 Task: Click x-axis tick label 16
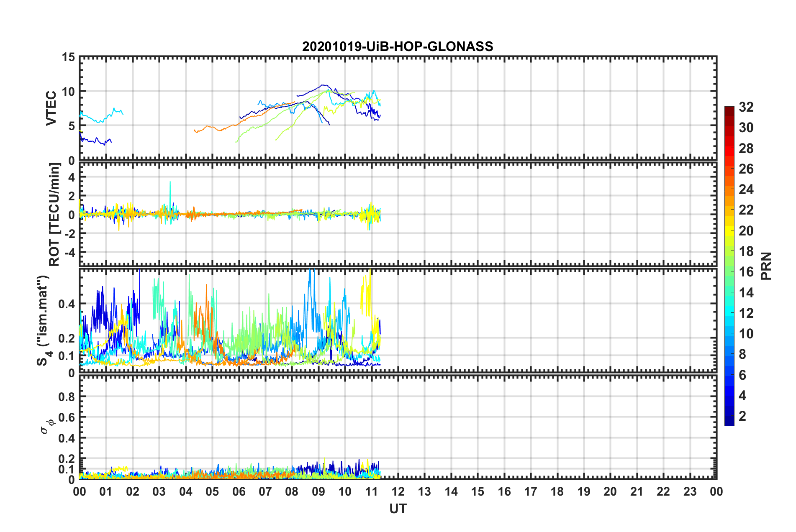coord(504,491)
